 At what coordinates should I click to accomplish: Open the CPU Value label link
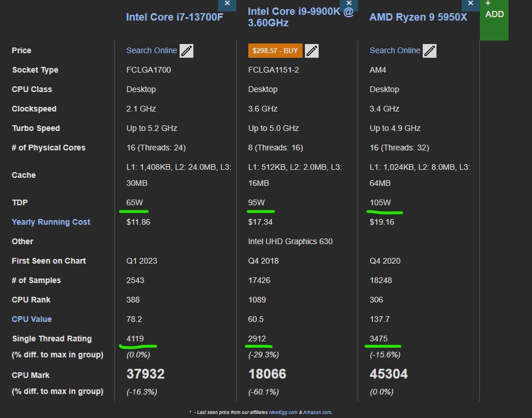[31, 319]
